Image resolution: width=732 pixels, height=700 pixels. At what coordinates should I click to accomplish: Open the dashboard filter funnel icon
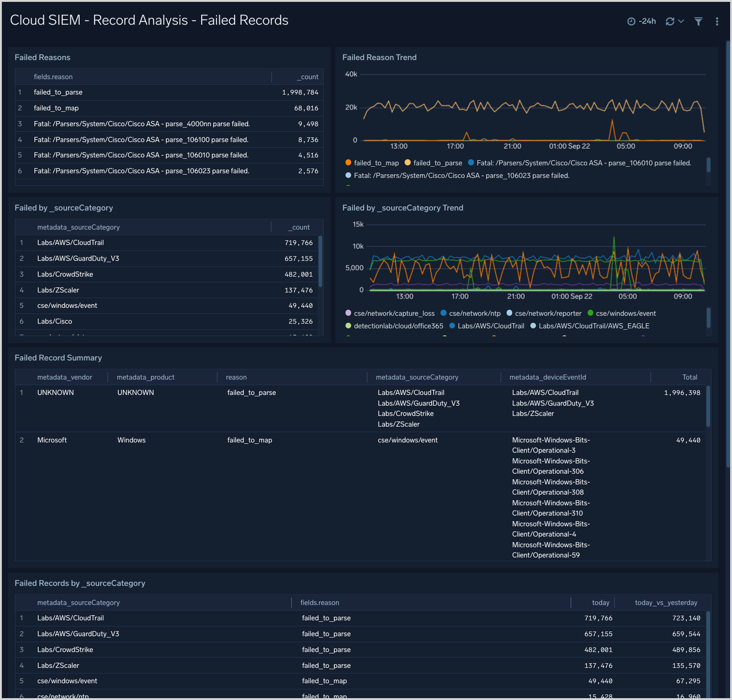click(698, 21)
